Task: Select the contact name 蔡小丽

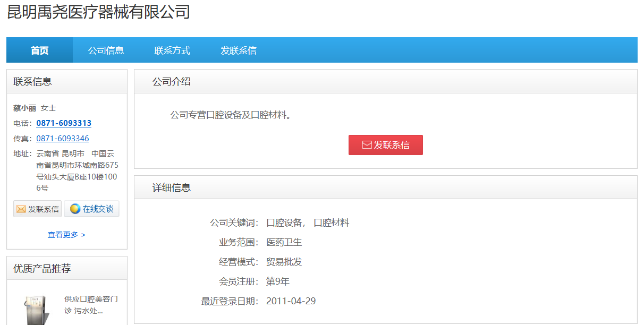Action: coord(24,108)
